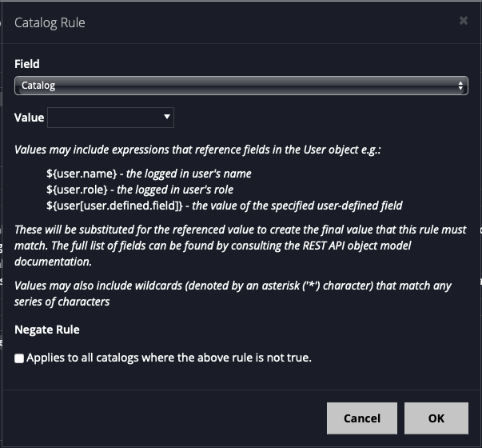Click the ${user.role} expression example
Viewport: 482px width, 448px height.
click(x=77, y=190)
